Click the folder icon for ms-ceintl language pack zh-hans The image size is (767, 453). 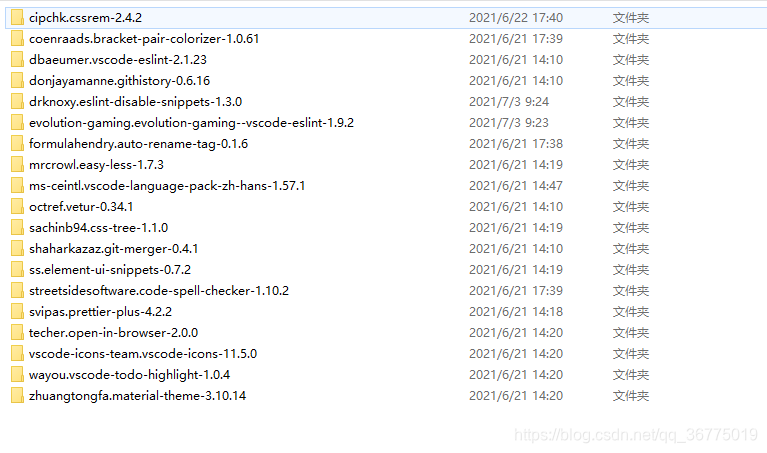click(17, 186)
